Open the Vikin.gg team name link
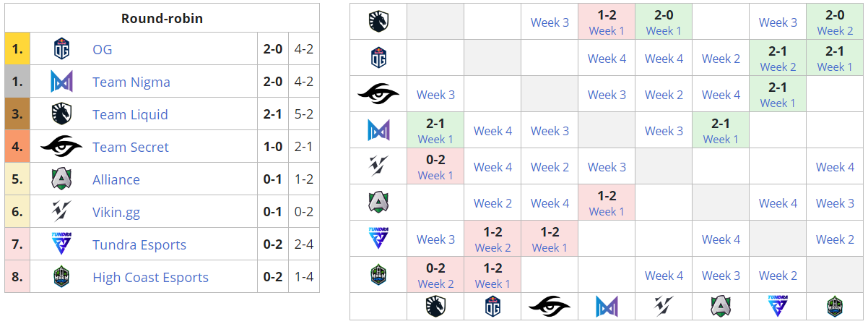This screenshot has width=868, height=324. (x=116, y=212)
